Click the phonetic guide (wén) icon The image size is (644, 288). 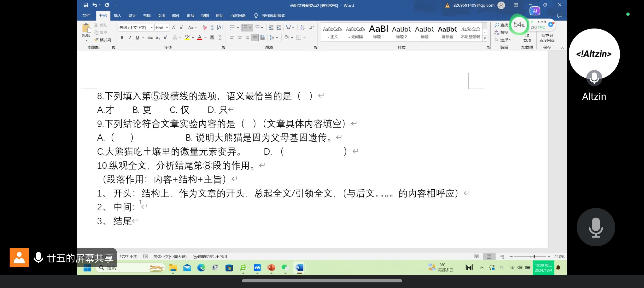coord(212,27)
